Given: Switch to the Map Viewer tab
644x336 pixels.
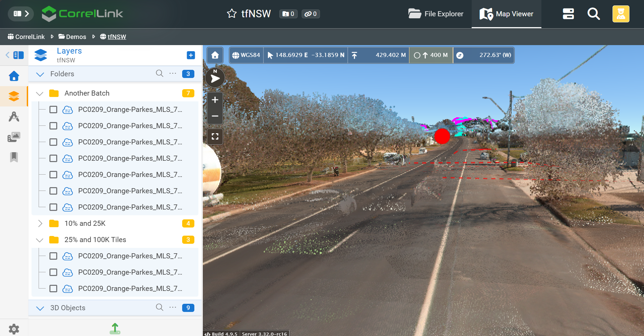Looking at the screenshot, I should [x=507, y=14].
